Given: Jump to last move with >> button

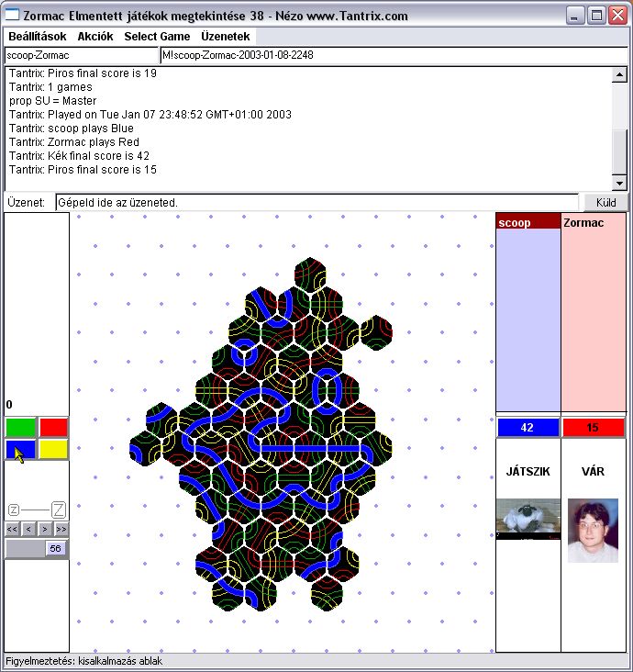Looking at the screenshot, I should [x=61, y=529].
